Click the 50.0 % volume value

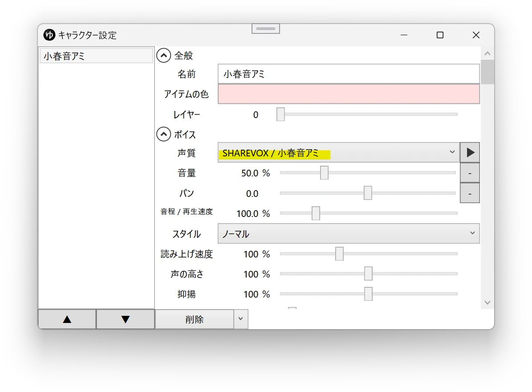(256, 173)
